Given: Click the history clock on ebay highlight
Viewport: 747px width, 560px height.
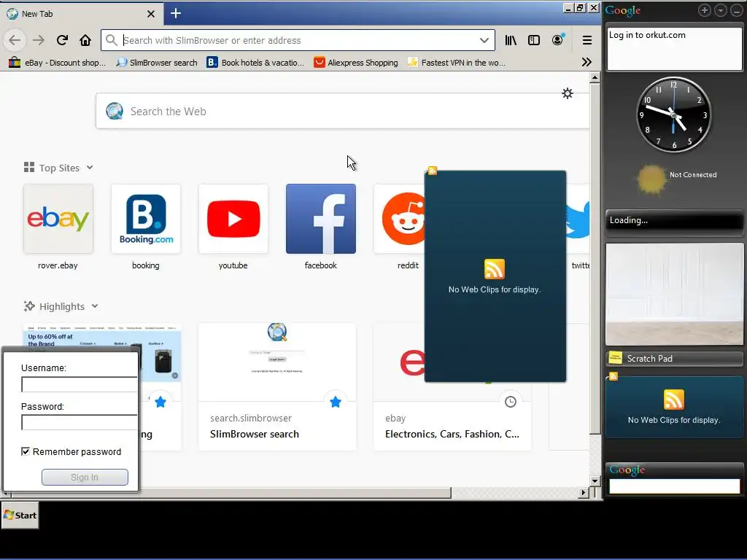Looking at the screenshot, I should [x=510, y=402].
